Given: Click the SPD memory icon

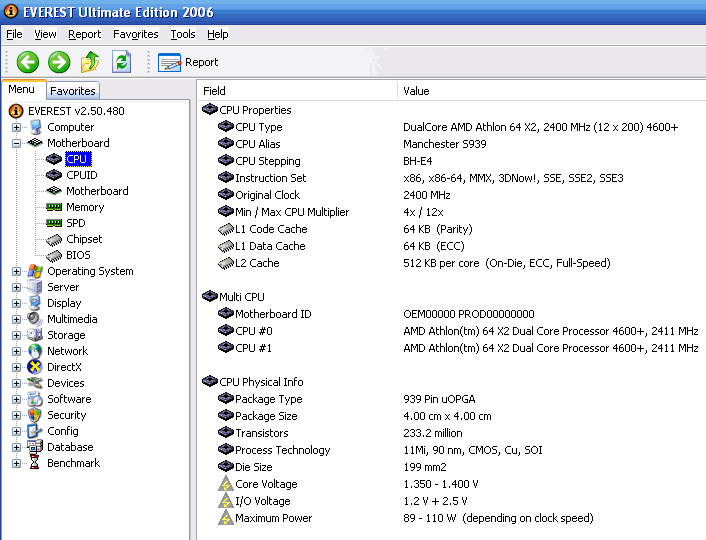Looking at the screenshot, I should [54, 223].
